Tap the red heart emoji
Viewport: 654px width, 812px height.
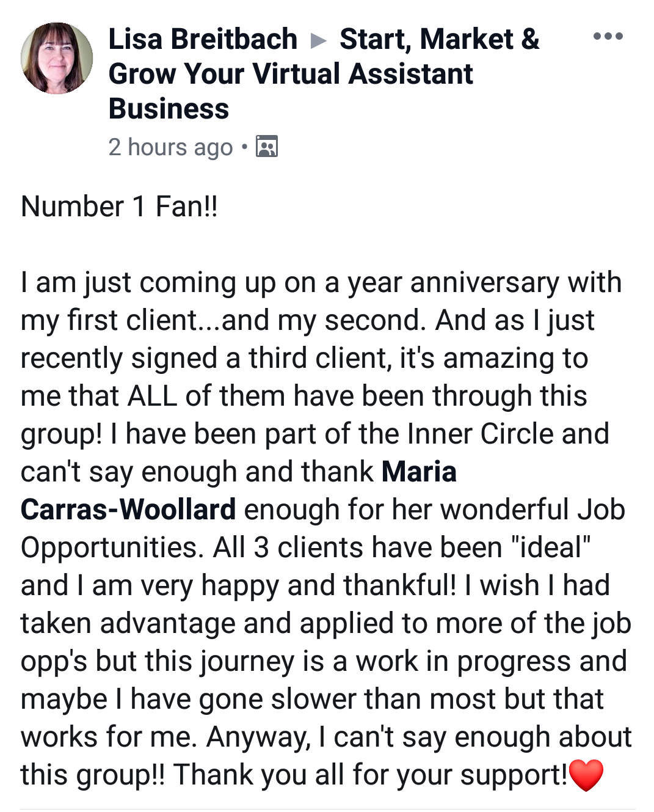[x=586, y=775]
